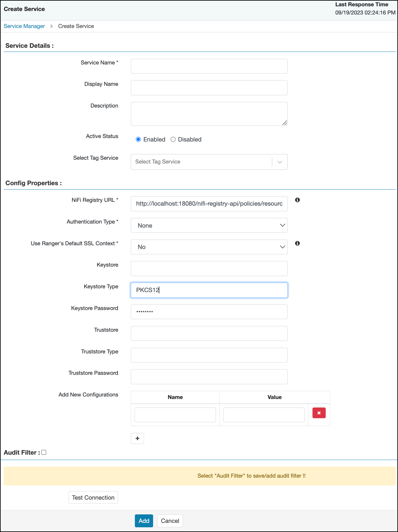Remove the configuration row with red X
Viewport: 398px width, 532px height.
(319, 413)
